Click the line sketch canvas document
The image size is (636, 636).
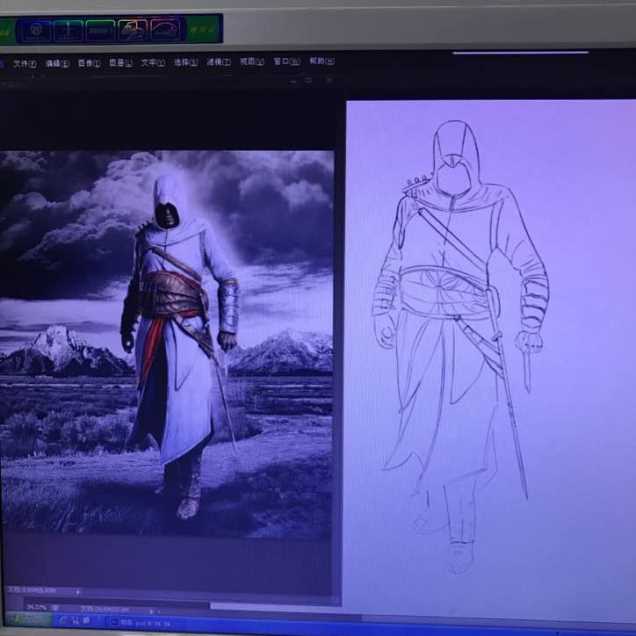(490, 359)
